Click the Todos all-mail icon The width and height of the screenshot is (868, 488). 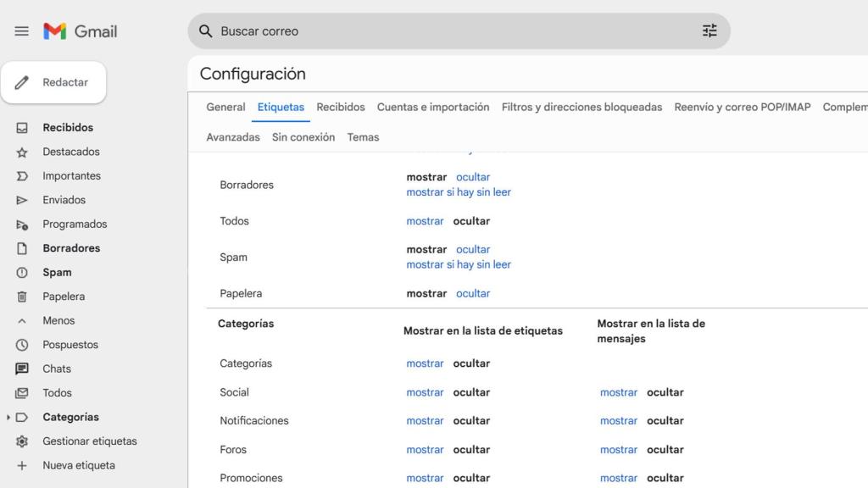(21, 393)
